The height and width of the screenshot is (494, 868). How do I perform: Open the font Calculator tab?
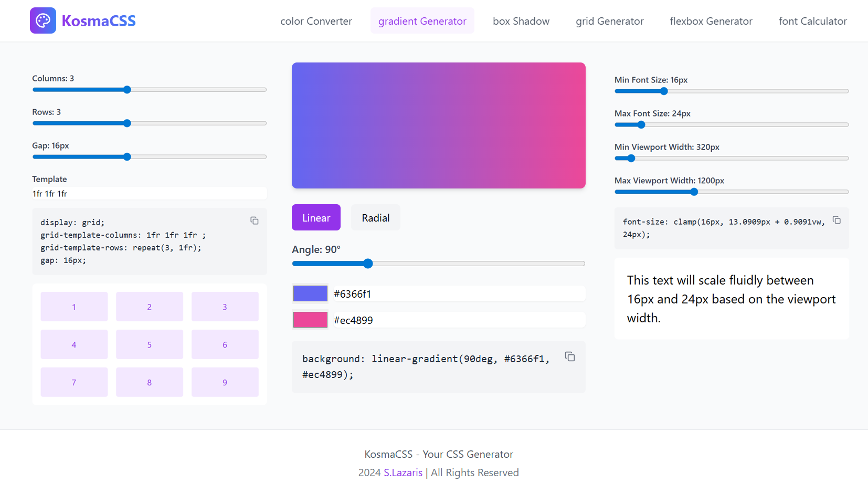[x=812, y=21]
